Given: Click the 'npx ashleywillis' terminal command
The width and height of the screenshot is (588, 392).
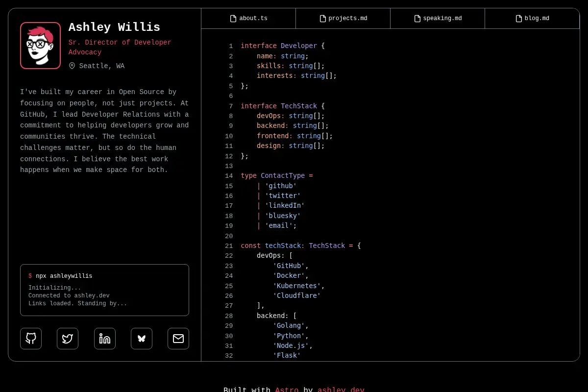Looking at the screenshot, I should point(64,276).
